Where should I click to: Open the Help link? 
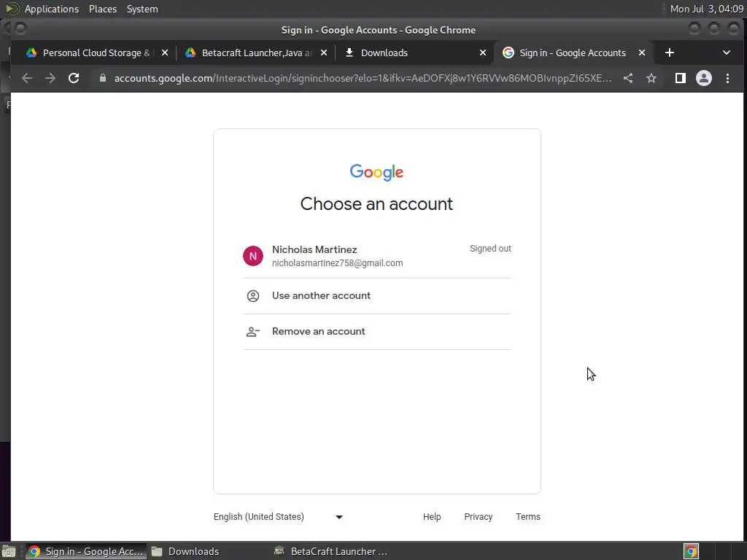[x=432, y=517]
